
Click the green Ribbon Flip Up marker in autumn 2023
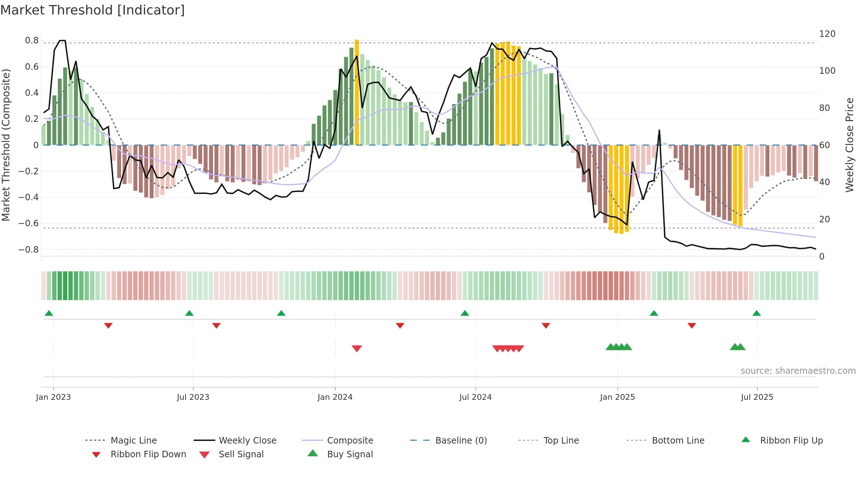[x=281, y=313]
